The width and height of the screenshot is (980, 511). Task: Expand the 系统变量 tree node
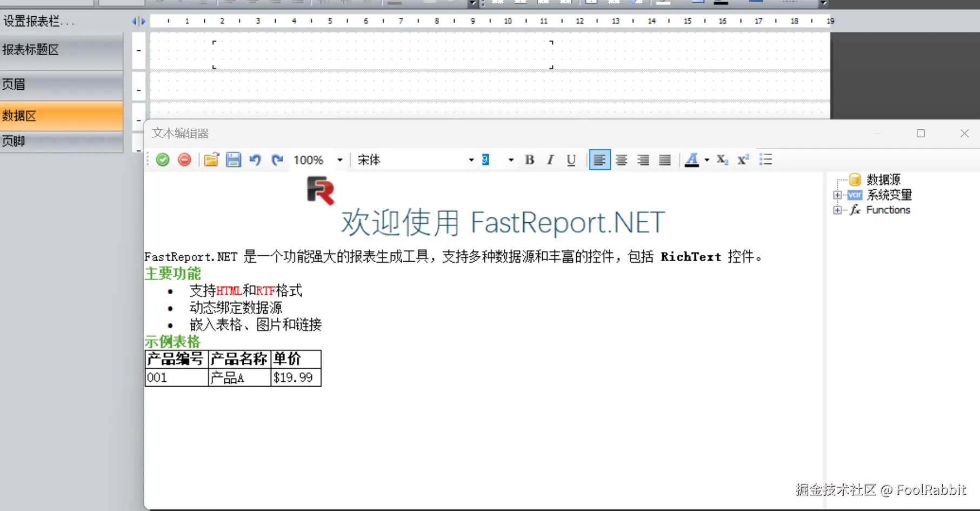[x=837, y=195]
